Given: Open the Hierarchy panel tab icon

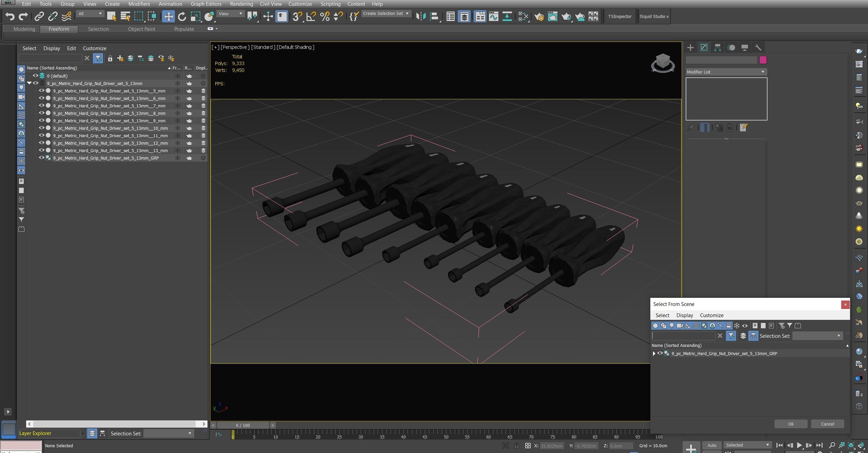Looking at the screenshot, I should [717, 48].
